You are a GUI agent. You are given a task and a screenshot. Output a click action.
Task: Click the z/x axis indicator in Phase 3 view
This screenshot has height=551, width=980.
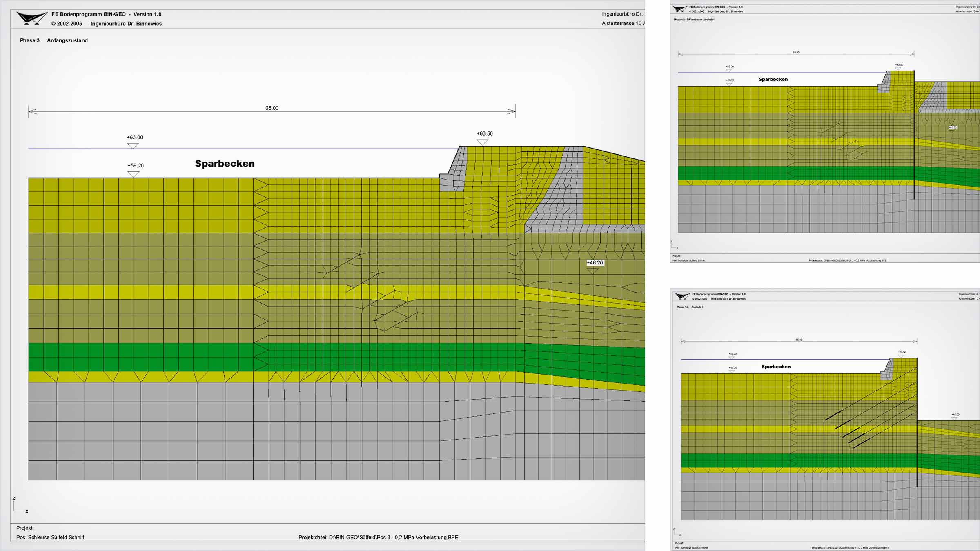(x=20, y=505)
